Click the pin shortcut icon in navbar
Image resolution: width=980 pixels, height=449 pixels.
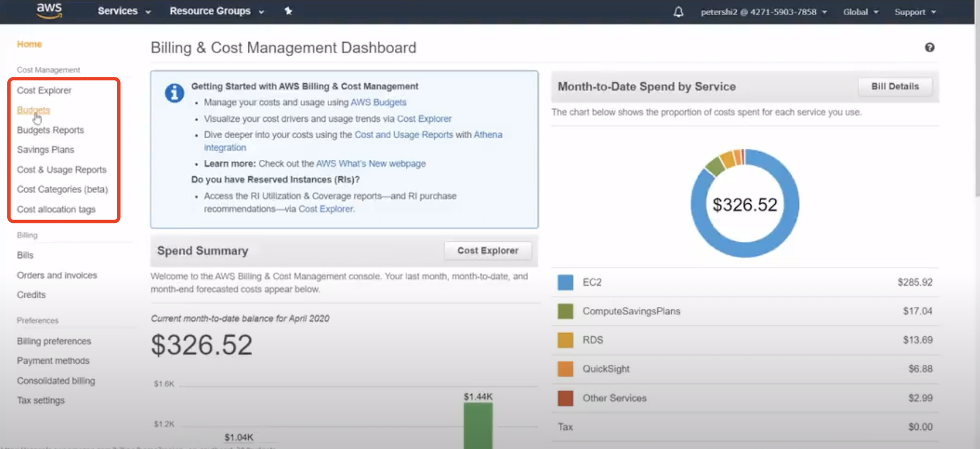point(288,11)
